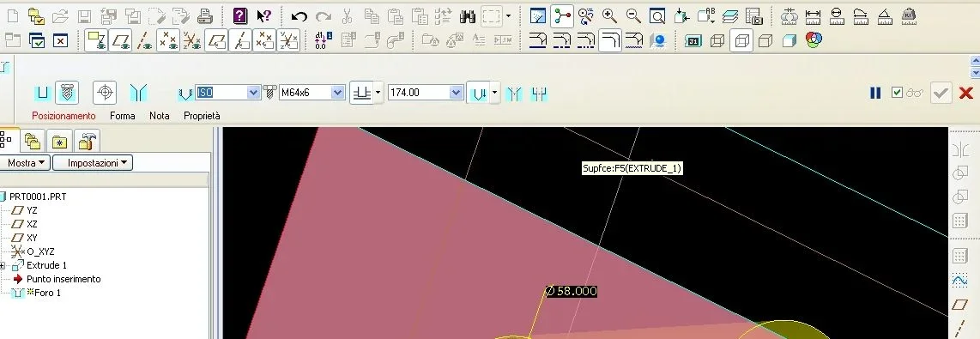Activate the What's This context help pointer
Image resolution: width=980 pixels, height=339 pixels.
tap(264, 16)
